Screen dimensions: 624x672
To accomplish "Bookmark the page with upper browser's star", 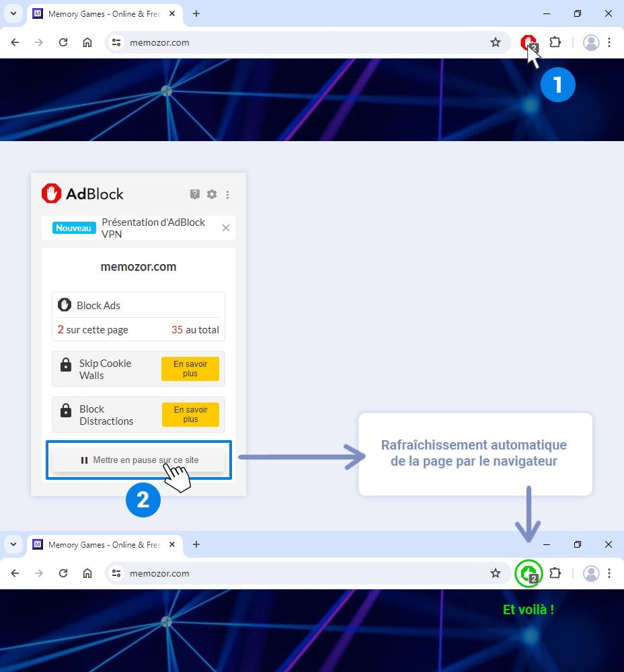I will [496, 42].
